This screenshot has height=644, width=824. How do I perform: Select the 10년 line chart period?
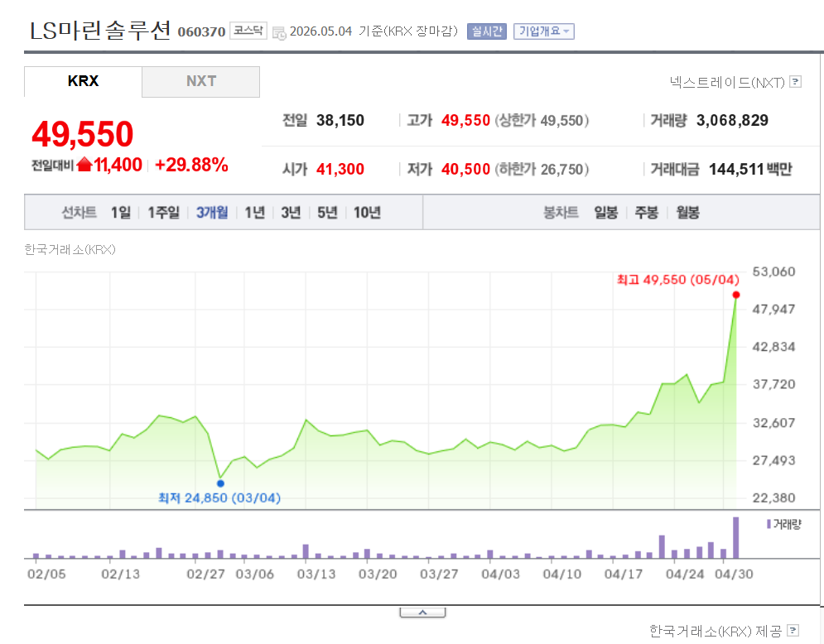pos(367,213)
